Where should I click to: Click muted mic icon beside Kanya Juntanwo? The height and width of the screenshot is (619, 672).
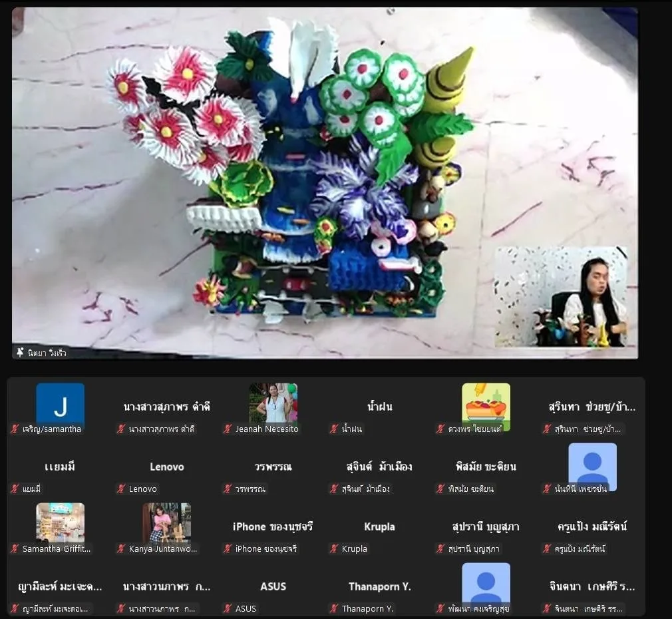click(121, 549)
